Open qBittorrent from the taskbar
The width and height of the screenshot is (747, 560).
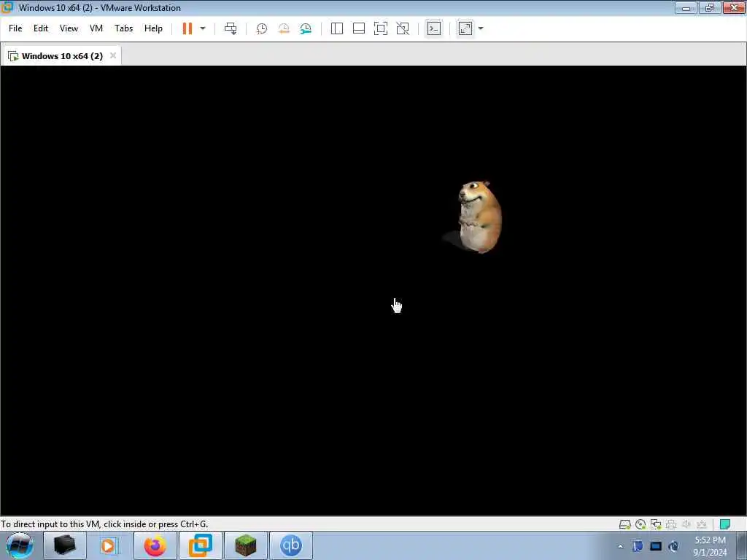click(x=291, y=545)
